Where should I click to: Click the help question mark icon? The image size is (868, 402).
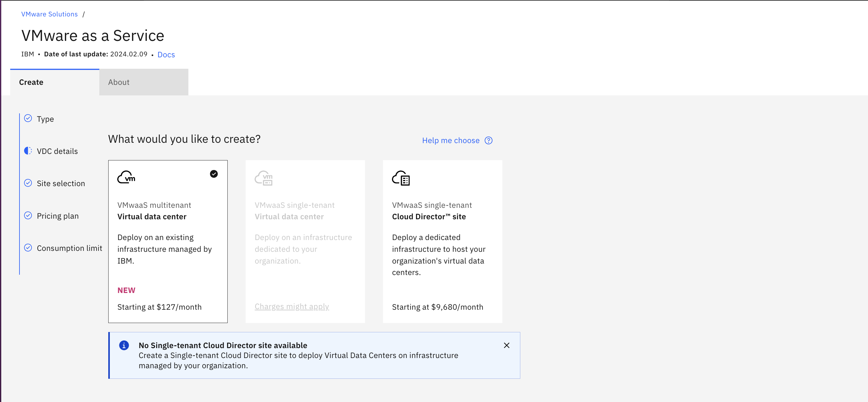pyautogui.click(x=488, y=141)
